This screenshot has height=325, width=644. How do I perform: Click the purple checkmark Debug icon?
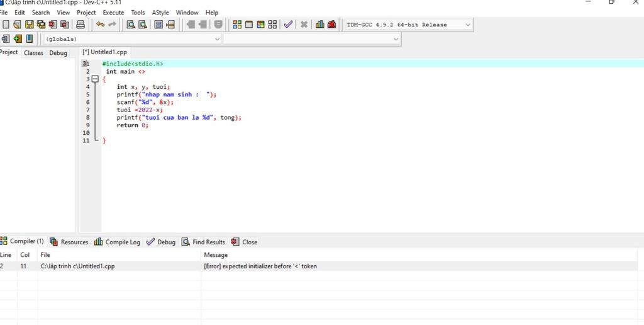[288, 25]
